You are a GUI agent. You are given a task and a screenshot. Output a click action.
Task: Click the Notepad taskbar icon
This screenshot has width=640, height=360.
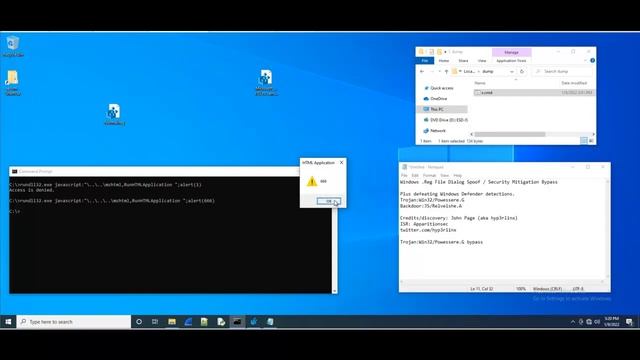click(270, 322)
